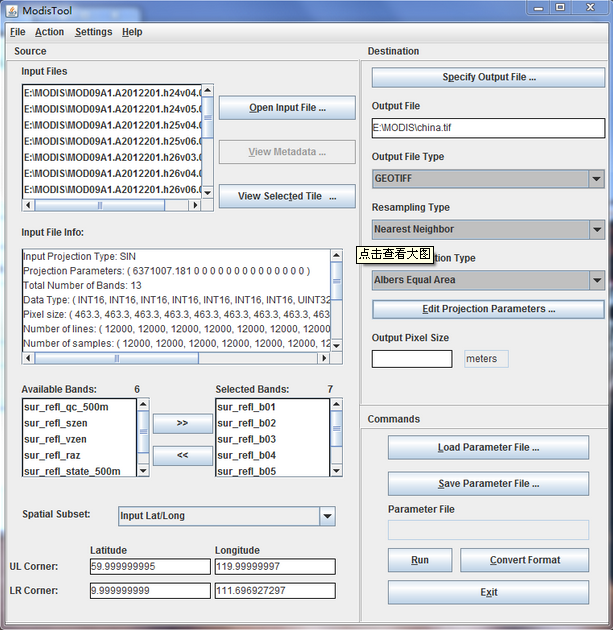
Task: Remove selected bands with << button
Action: point(183,455)
